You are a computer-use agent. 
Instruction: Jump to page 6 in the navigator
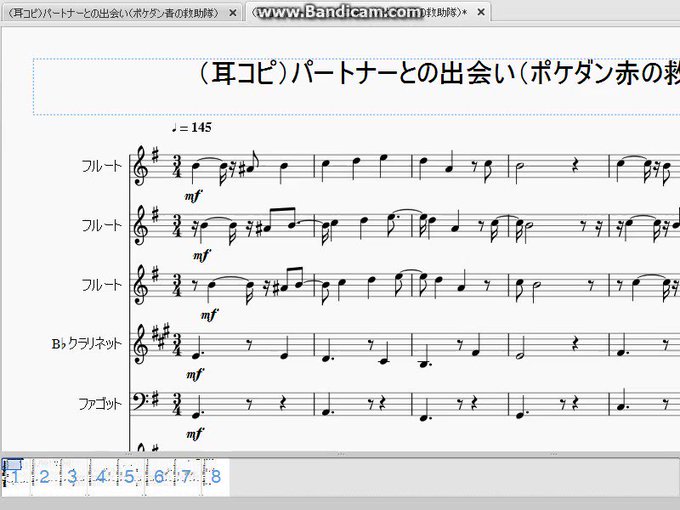tap(159, 477)
